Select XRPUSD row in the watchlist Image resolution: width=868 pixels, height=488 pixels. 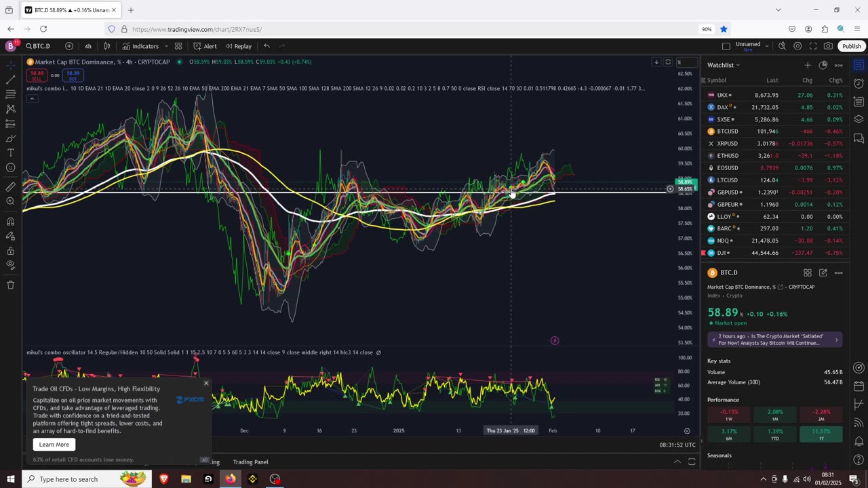774,144
